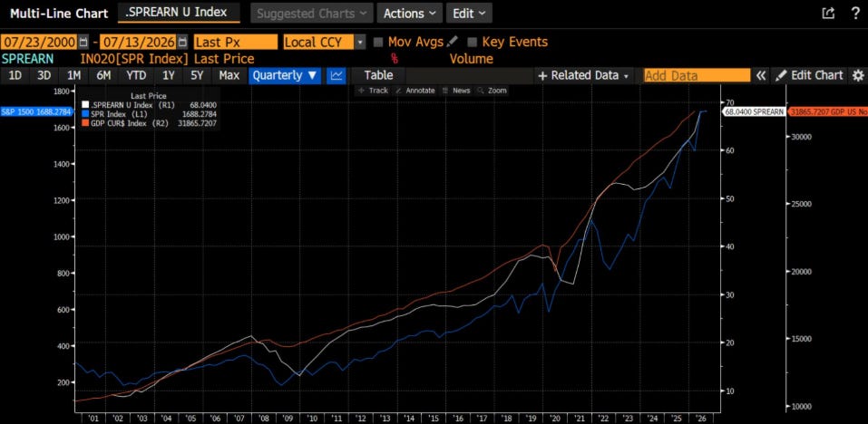Click the SPREARN series label
This screenshot has width=868, height=424.
tap(28, 59)
